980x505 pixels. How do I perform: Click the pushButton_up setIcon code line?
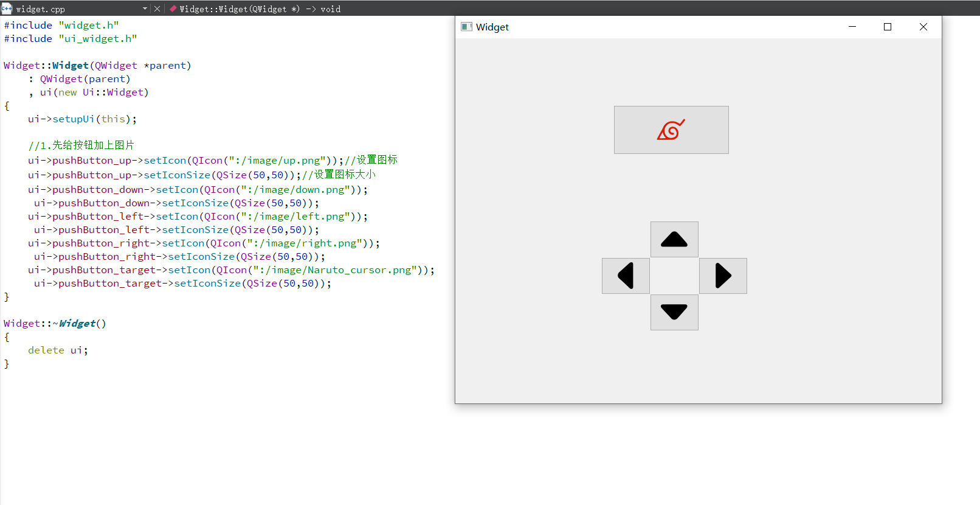[213, 160]
